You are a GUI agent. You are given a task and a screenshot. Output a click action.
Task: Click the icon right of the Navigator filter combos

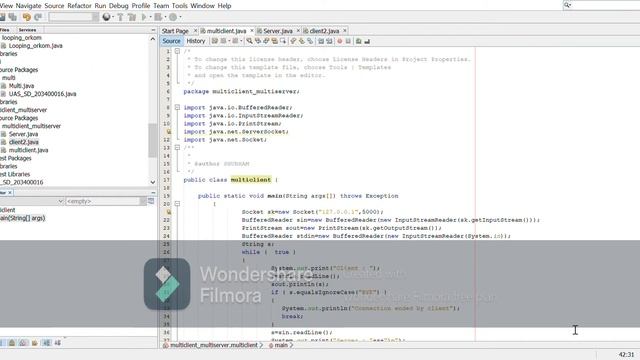[x=151, y=201]
